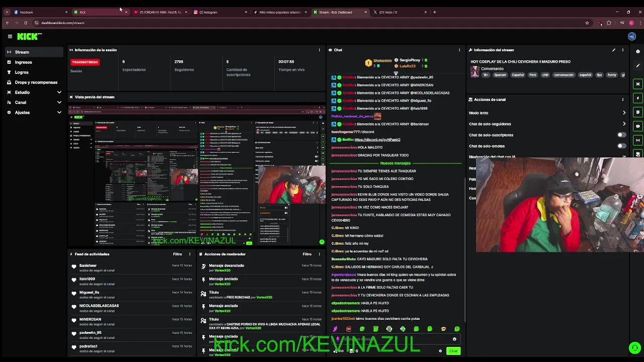Click the funny tag chip
Viewport: 644px width, 362px height.
[x=612, y=75]
